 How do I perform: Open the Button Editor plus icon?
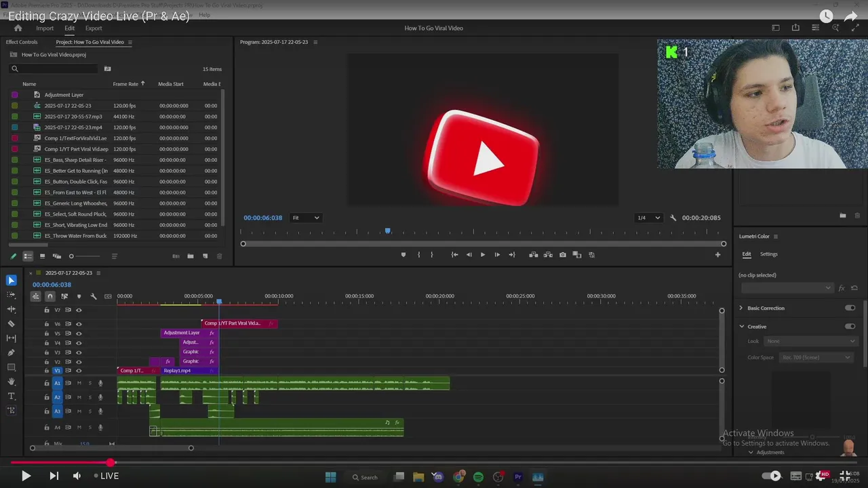[x=717, y=255]
